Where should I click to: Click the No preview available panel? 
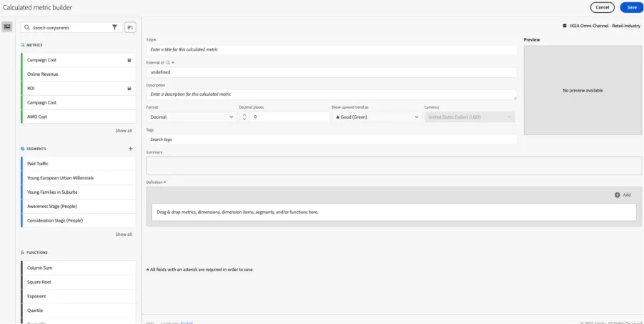click(583, 90)
